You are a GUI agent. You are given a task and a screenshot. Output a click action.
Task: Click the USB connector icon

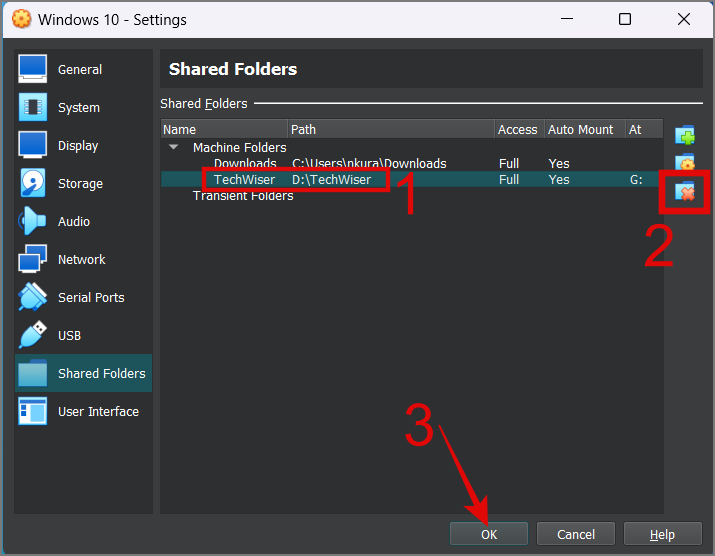point(32,334)
